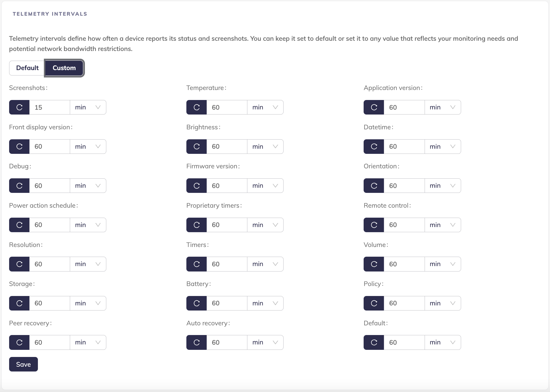Reset the Battery interval value
Image resolution: width=550 pixels, height=392 pixels.
[197, 303]
